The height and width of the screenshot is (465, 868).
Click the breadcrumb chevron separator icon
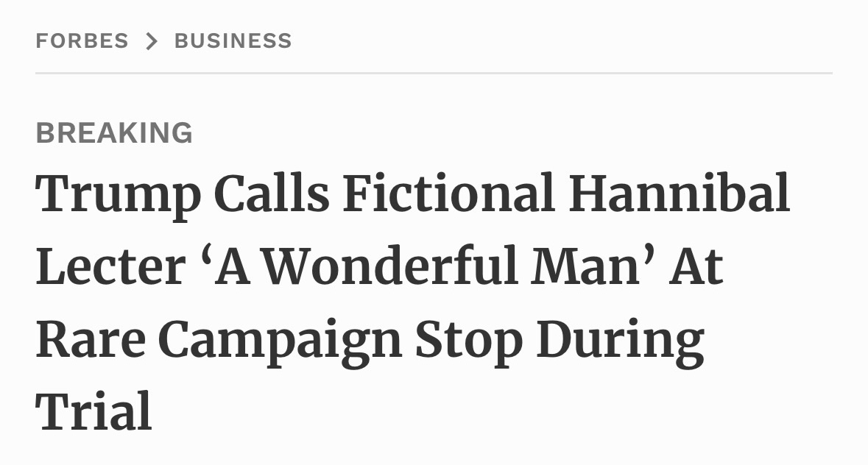(x=152, y=41)
